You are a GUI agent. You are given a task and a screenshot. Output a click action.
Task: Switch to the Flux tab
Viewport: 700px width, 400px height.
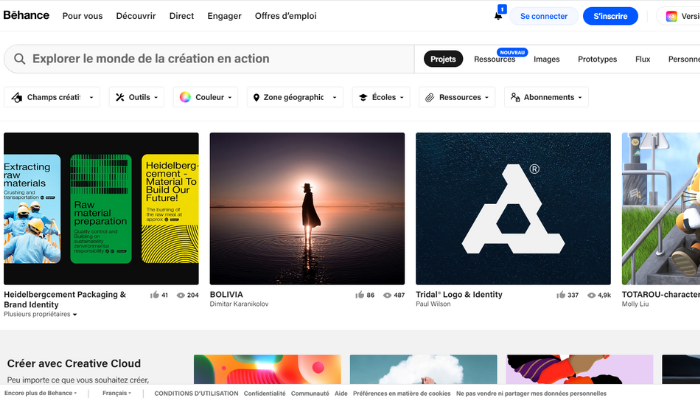pyautogui.click(x=642, y=59)
